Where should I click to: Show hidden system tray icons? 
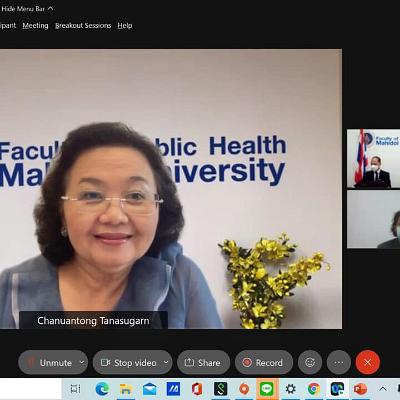click(383, 389)
